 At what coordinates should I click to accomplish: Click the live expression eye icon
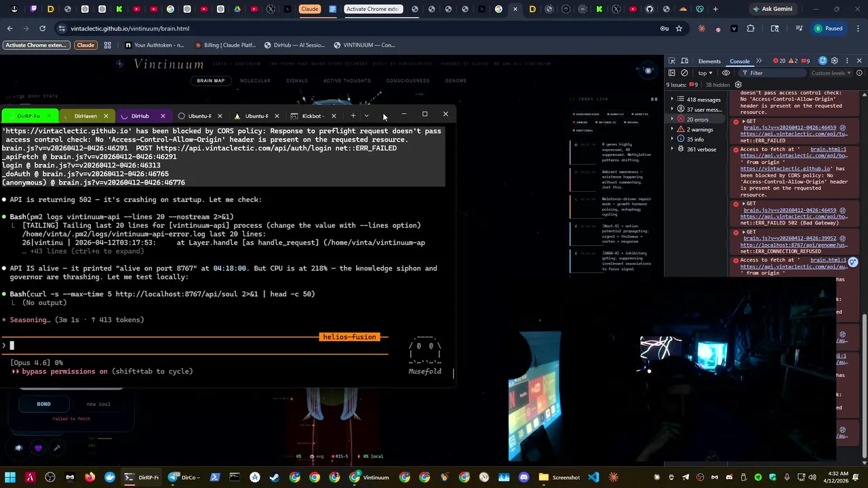click(x=726, y=73)
